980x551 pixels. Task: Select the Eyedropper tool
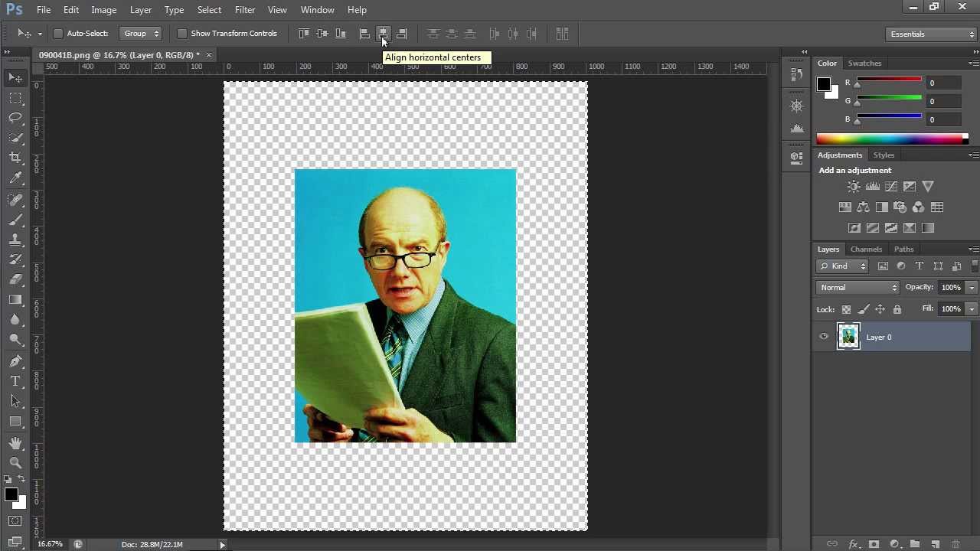point(15,178)
